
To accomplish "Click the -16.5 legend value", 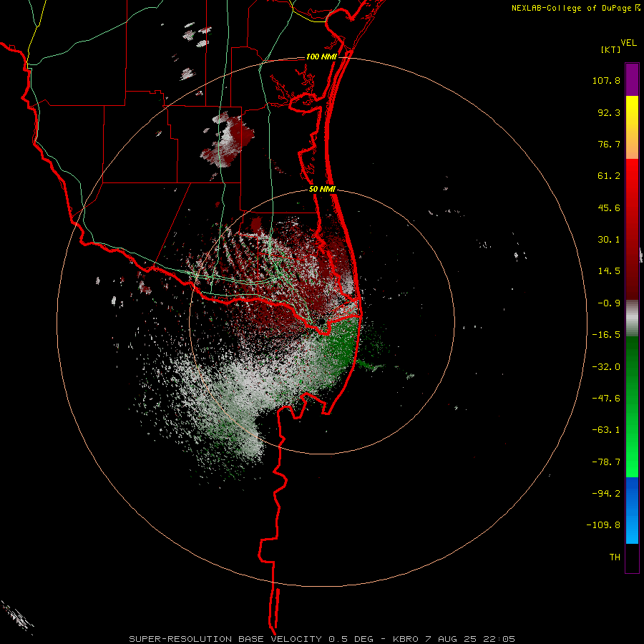I will click(x=606, y=335).
